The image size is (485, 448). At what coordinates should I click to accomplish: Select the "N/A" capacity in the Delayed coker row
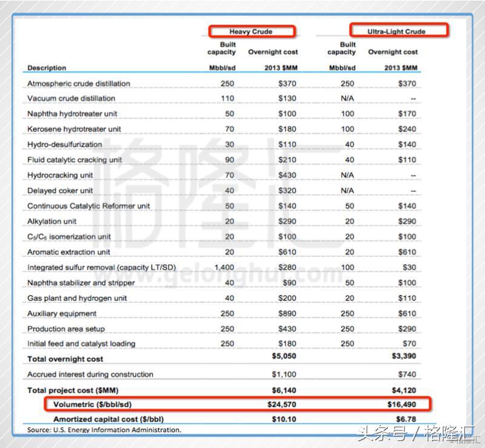click(347, 190)
